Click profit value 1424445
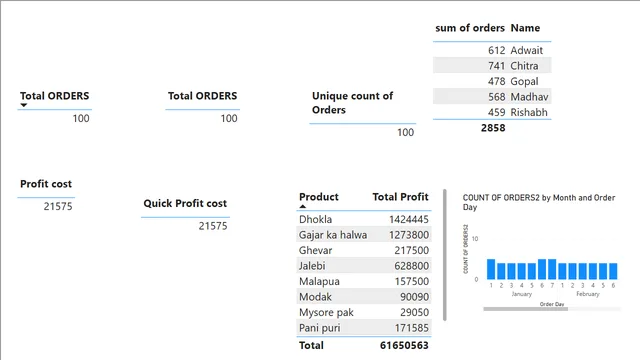Screen dimensions: 640x360 pyautogui.click(x=409, y=219)
